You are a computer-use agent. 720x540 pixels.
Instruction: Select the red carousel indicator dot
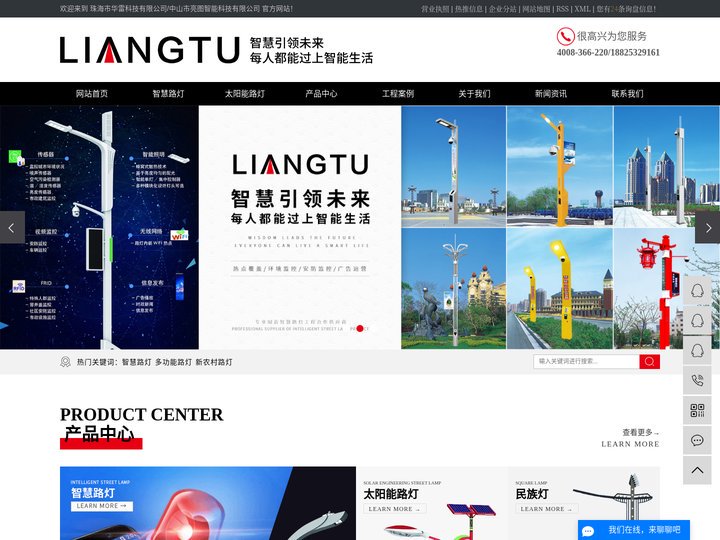pos(360,328)
